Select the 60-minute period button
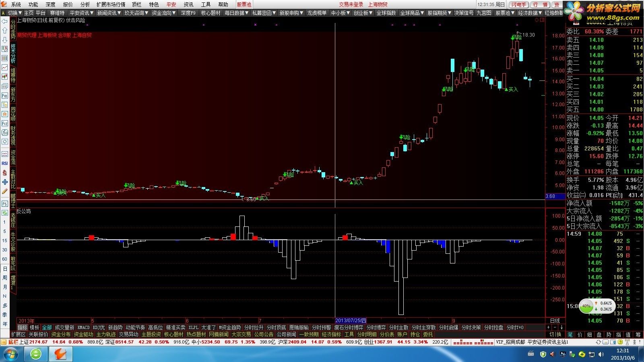The height and width of the screenshot is (362, 644). coord(5,259)
